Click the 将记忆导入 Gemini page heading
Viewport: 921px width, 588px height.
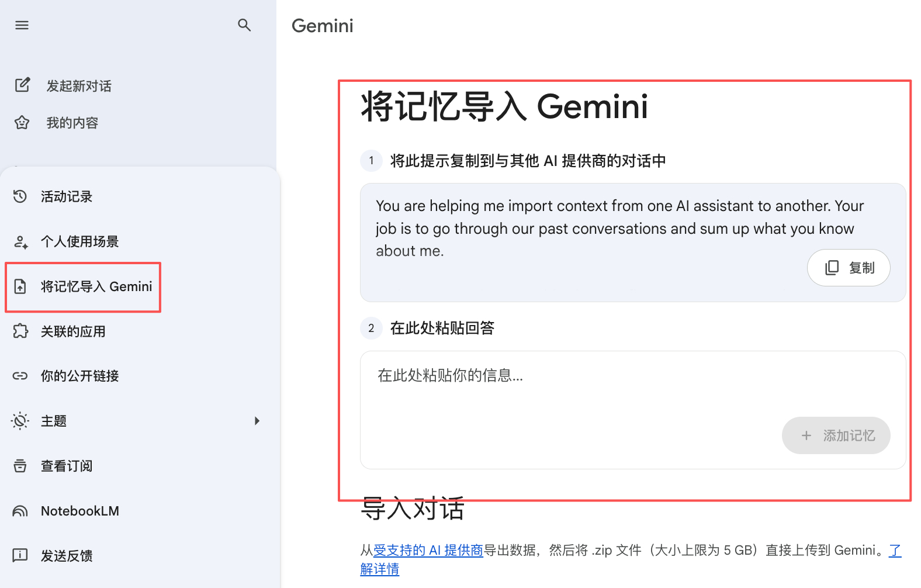504,106
